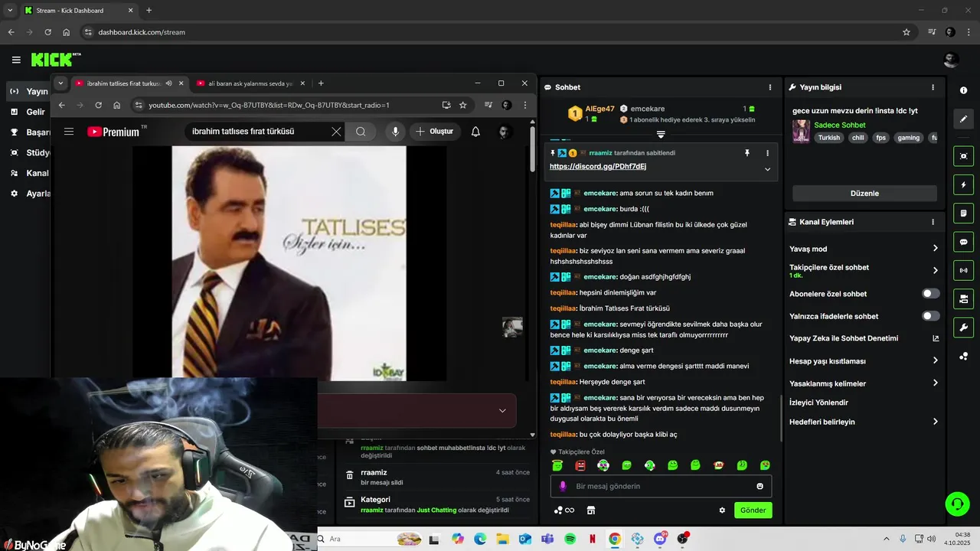Viewport: 980px width, 551px height.
Task: Open the discord.gg/PDhf7dEj link
Action: [x=598, y=167]
